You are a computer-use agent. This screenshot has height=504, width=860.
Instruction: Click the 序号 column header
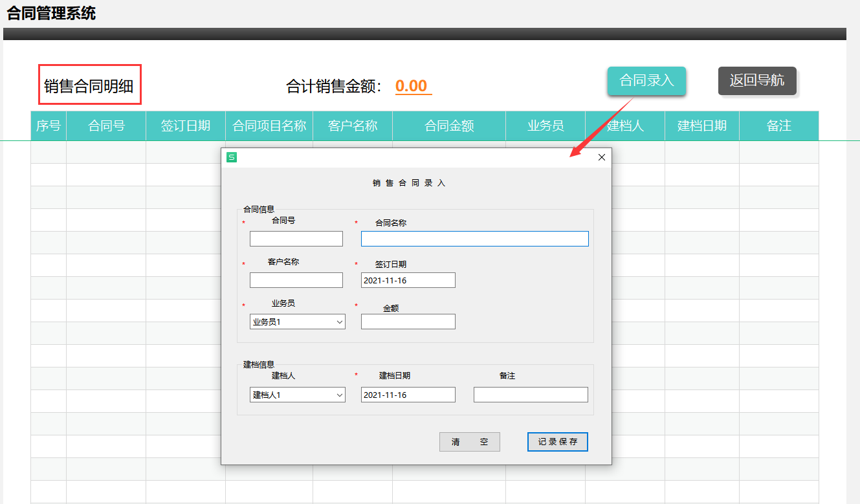click(48, 126)
